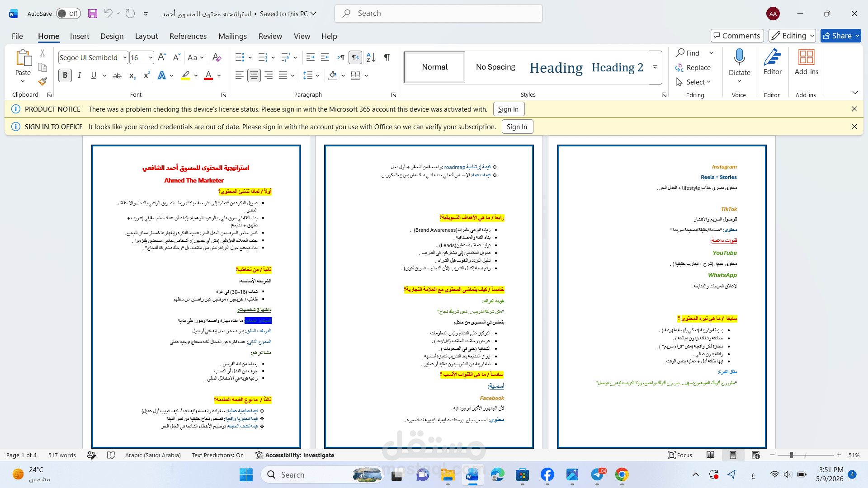Click the Save icon in title bar
This screenshot has height=488, width=868.
93,14
